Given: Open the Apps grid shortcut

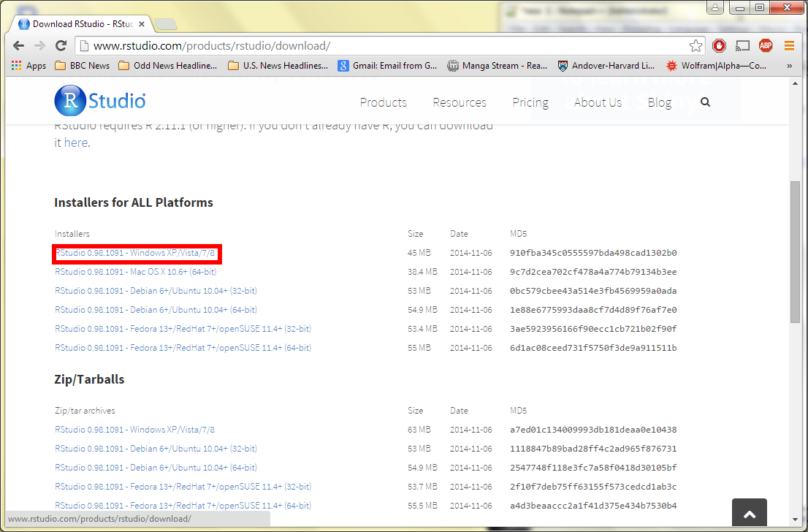Looking at the screenshot, I should 29,66.
